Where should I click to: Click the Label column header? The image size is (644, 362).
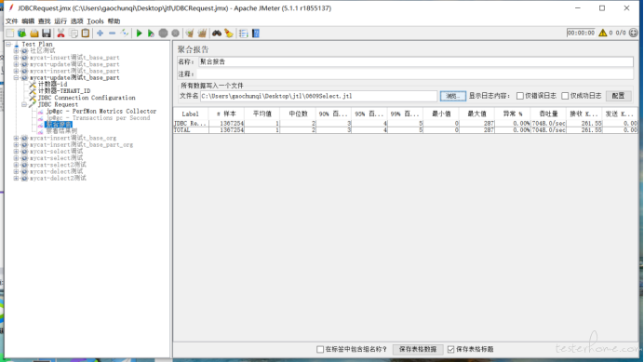[x=191, y=114]
